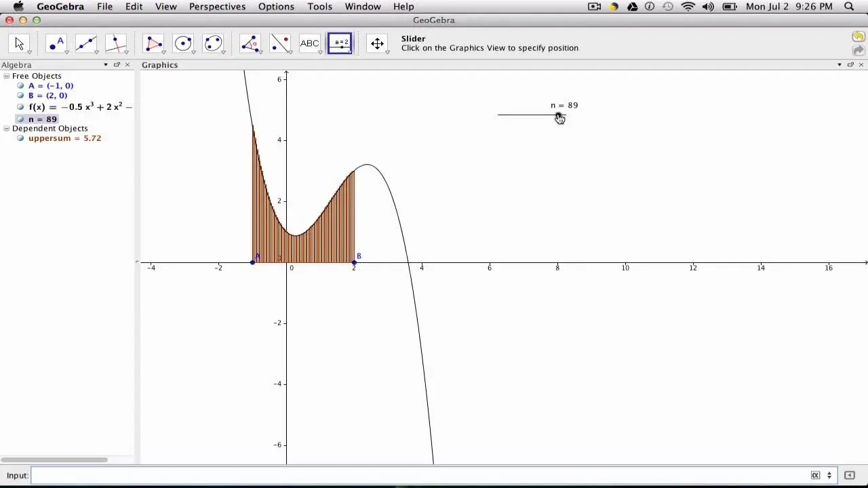The width and height of the screenshot is (868, 488).
Task: Select the Reflect about Line tool
Action: pyautogui.click(x=280, y=43)
